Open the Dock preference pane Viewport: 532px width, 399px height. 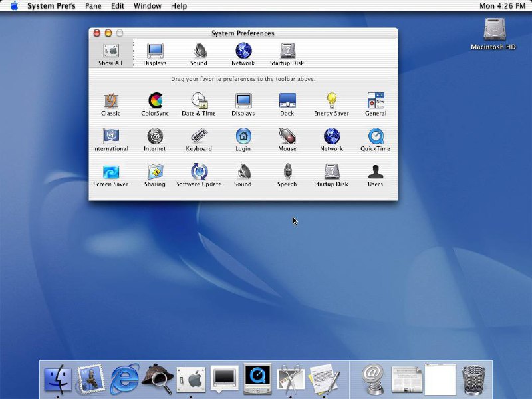(287, 104)
